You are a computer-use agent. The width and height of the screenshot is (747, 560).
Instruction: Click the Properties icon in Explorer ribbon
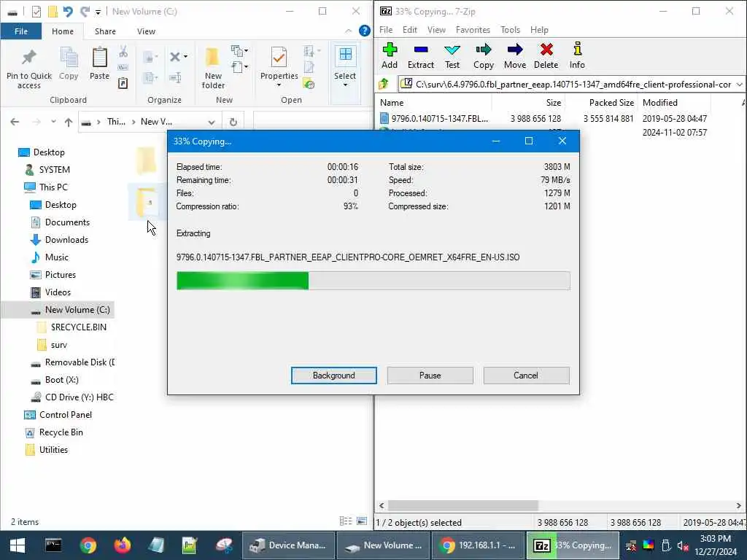pos(279,58)
